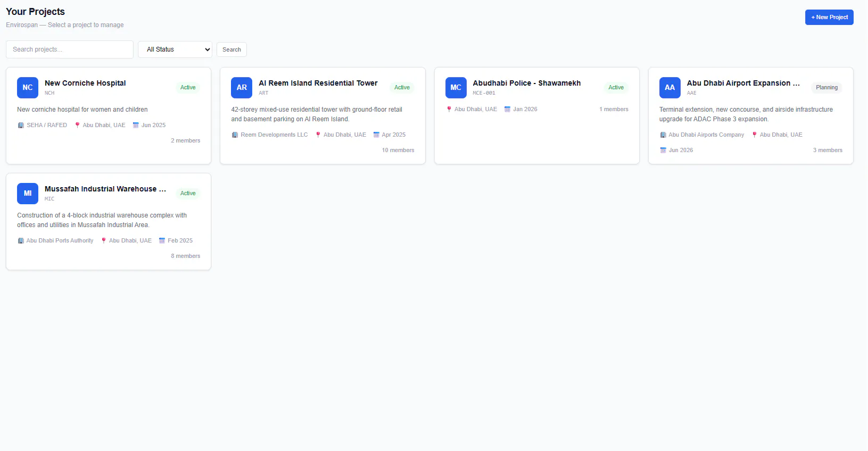Click building icon next to Abu Dhabi Ports Authority
The image size is (868, 451).
point(21,241)
